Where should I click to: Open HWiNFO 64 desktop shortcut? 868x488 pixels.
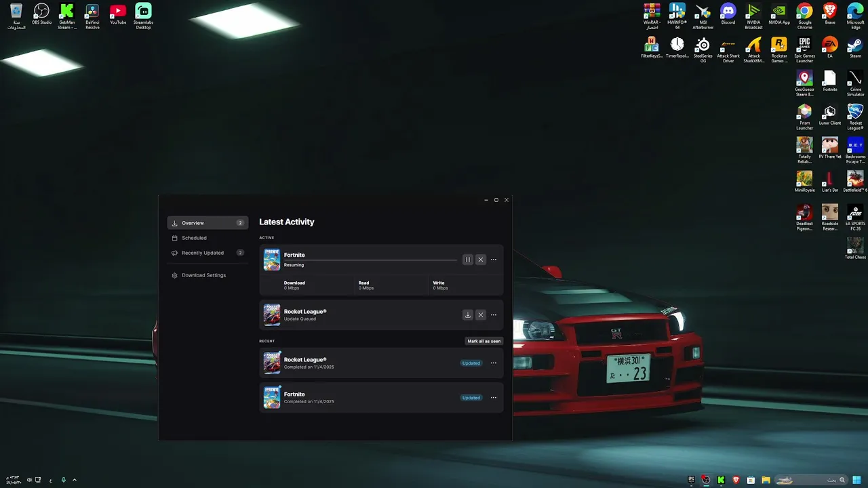tap(677, 16)
